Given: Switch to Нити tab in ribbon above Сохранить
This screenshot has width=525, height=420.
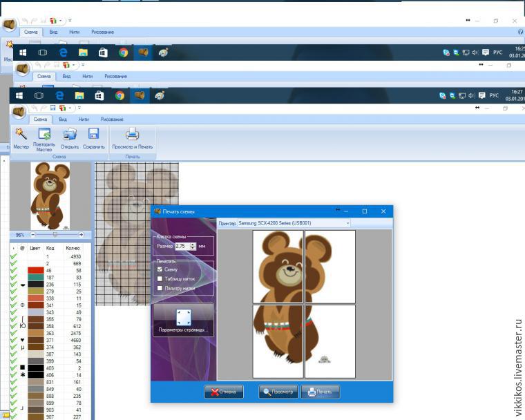Looking at the screenshot, I should (x=84, y=120).
